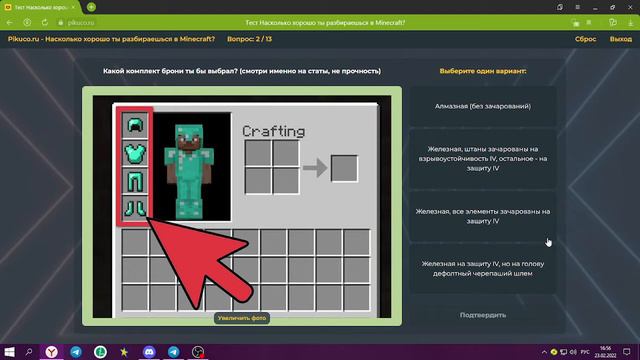Image resolution: width=640 pixels, height=360 pixels.
Task: Open Windows notification center icon
Action: coord(627,352)
